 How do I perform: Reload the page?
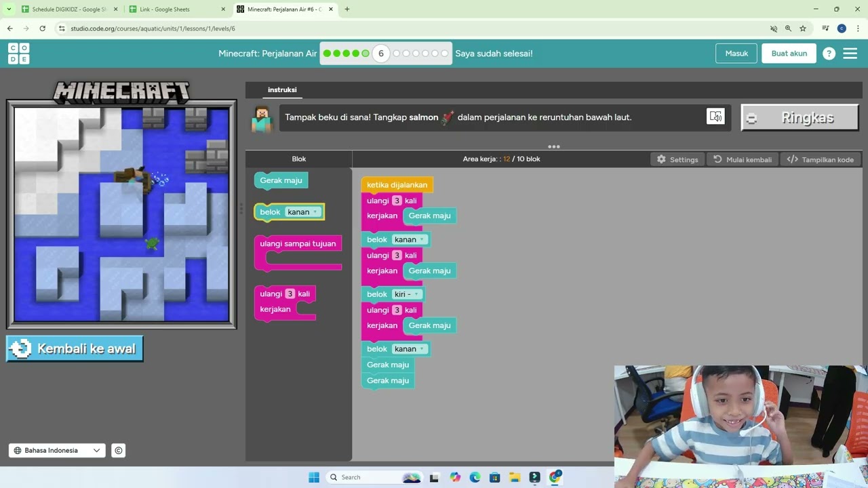click(42, 28)
